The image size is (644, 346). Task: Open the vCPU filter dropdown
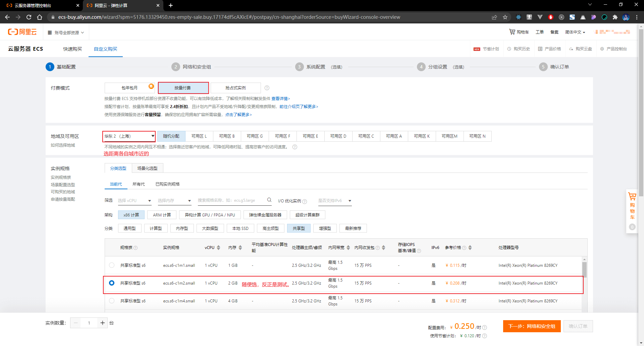135,201
